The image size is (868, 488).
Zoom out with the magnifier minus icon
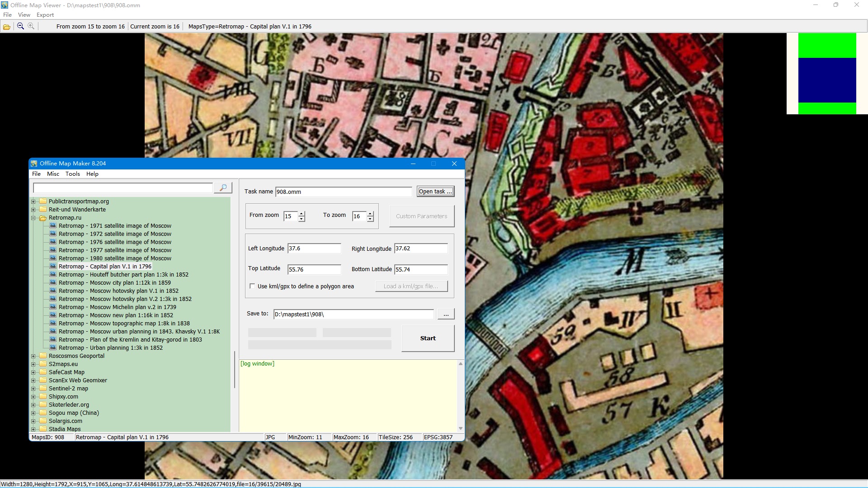(20, 26)
